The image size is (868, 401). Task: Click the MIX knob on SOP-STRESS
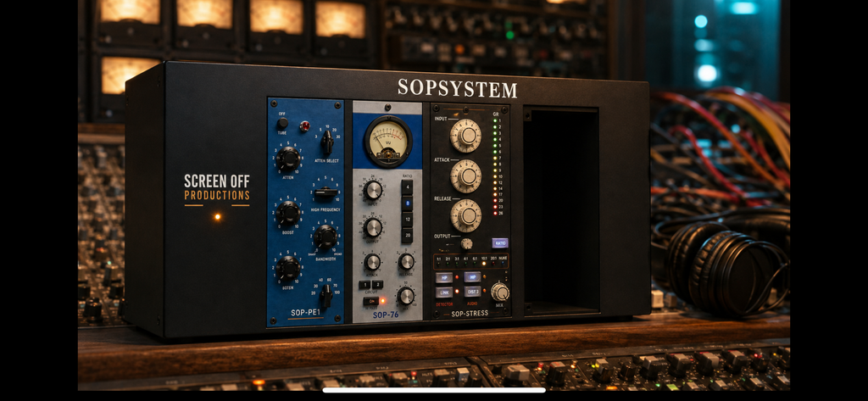[x=500, y=292]
